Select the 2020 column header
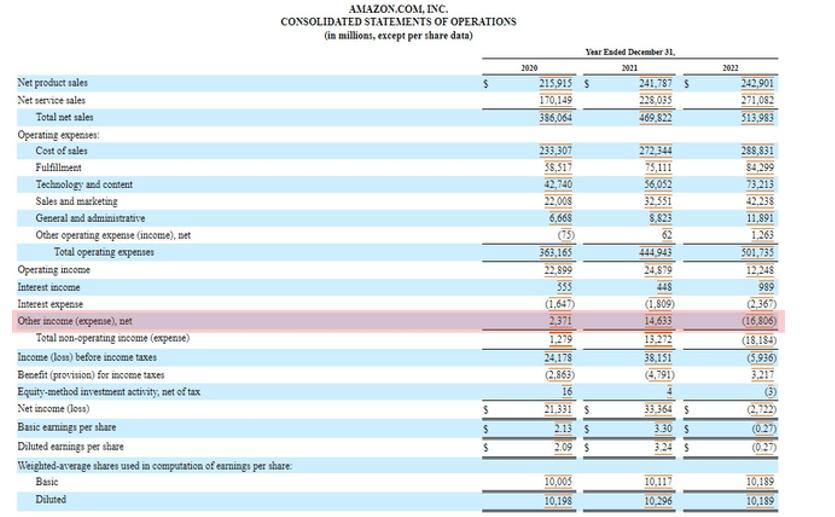Viewport: 835px width, 517px height. pyautogui.click(x=529, y=68)
